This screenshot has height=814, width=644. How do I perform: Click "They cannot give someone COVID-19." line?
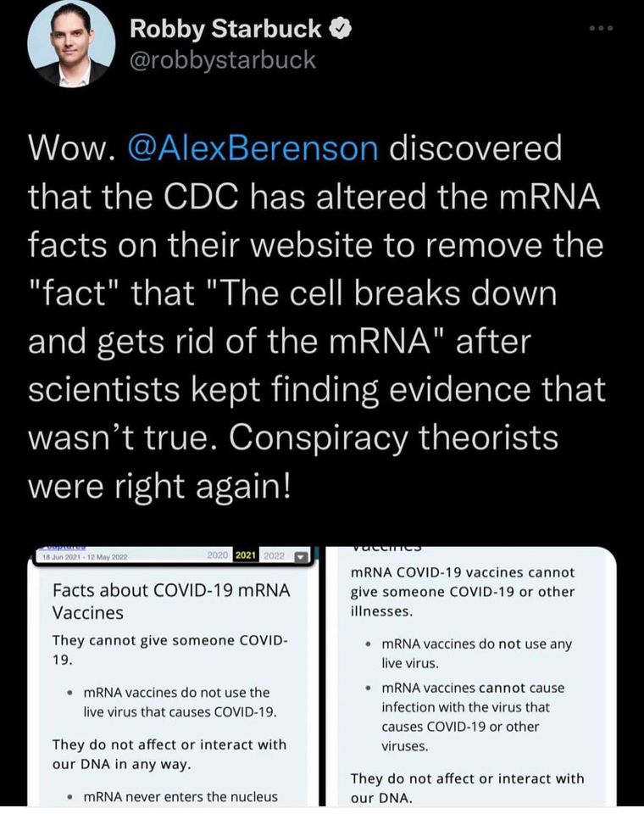[170, 649]
